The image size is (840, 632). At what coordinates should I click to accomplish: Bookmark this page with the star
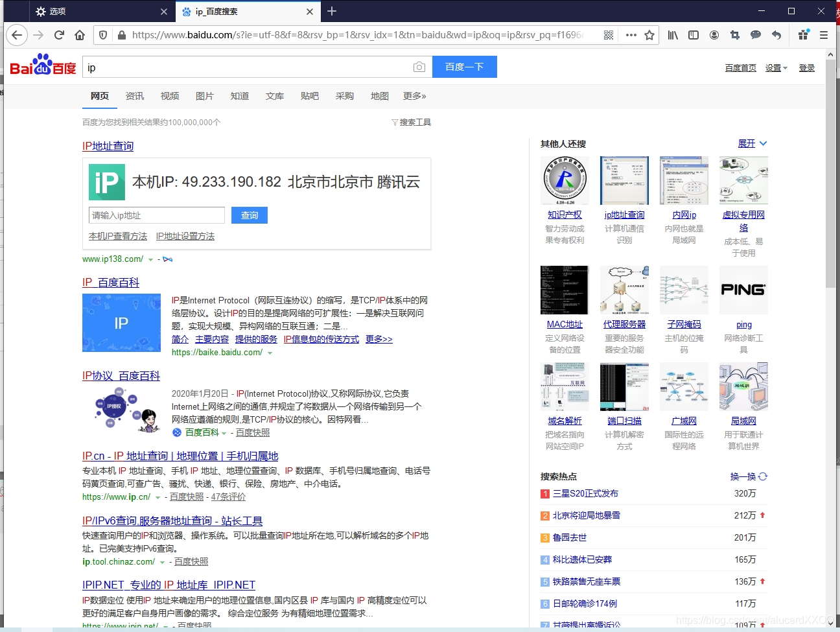(x=649, y=35)
